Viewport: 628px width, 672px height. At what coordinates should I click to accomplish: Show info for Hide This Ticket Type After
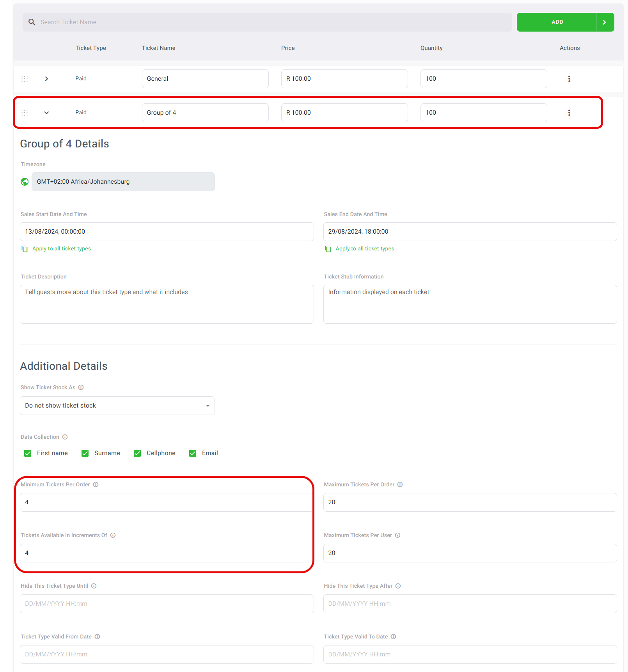(398, 586)
